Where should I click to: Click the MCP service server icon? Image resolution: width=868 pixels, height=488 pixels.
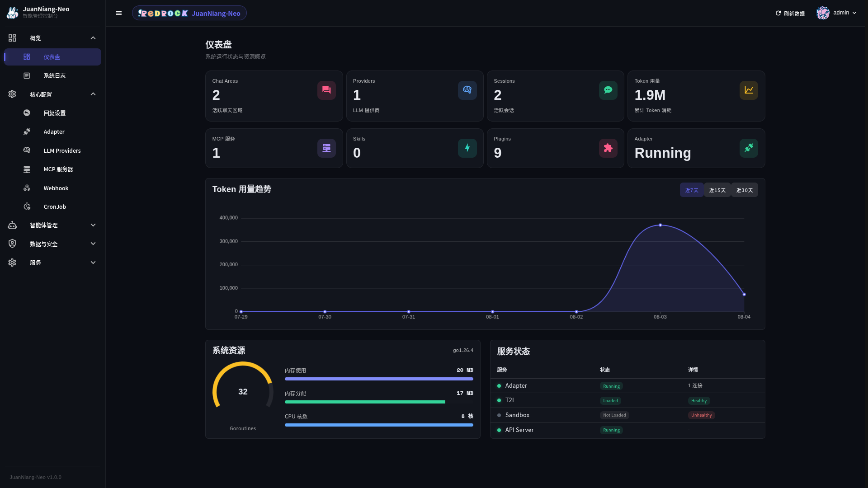[x=326, y=148]
